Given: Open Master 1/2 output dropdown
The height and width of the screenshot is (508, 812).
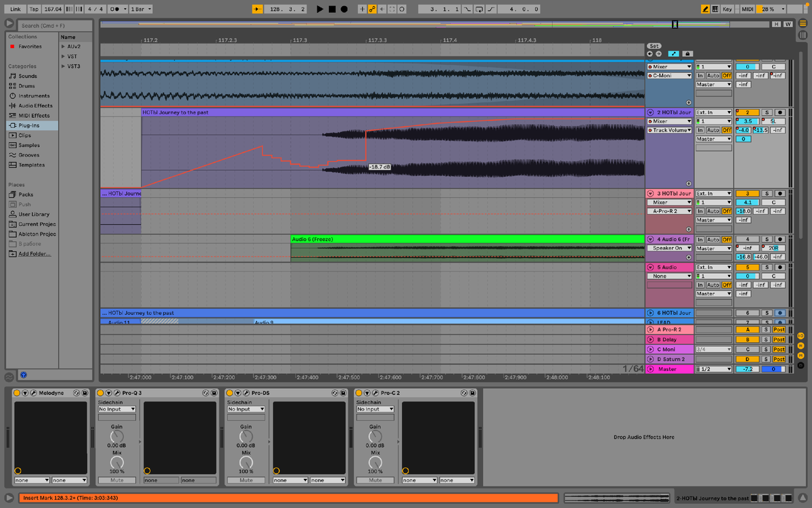Looking at the screenshot, I should pyautogui.click(x=714, y=369).
